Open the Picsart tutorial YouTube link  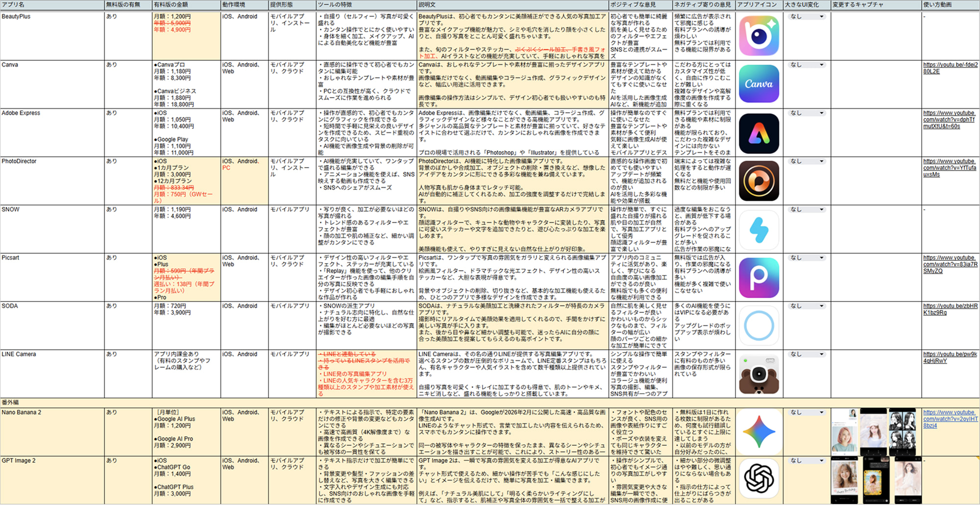(950, 264)
